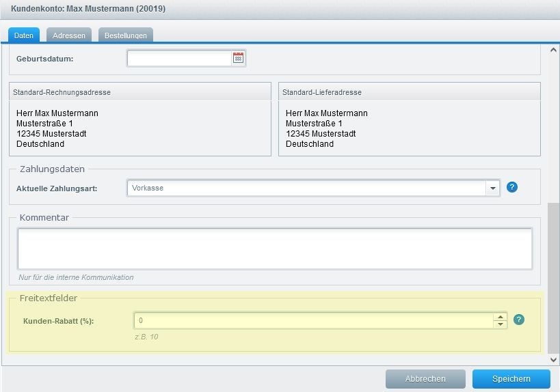
Task: Click the 'Nur für die interne Kommunikation' hint
Action: [x=76, y=277]
